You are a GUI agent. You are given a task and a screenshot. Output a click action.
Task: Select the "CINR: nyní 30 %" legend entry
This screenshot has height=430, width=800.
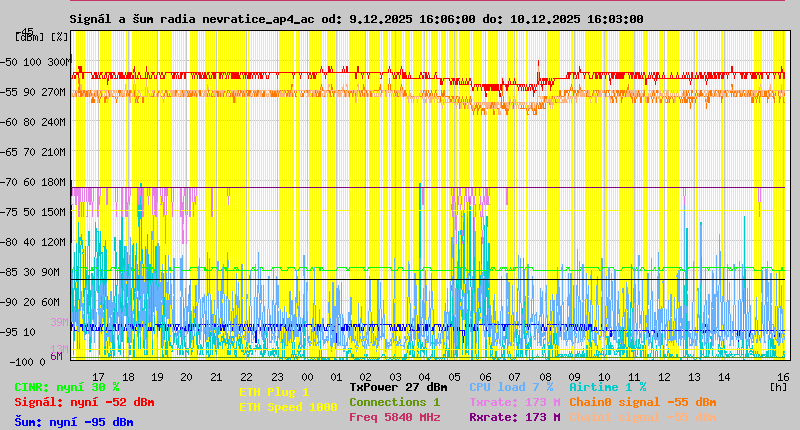(x=67, y=388)
